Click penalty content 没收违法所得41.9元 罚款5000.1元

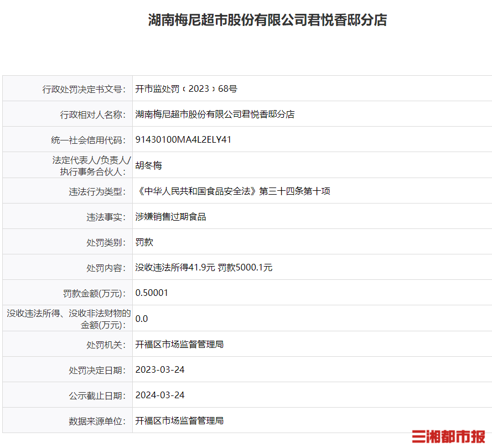click(204, 268)
